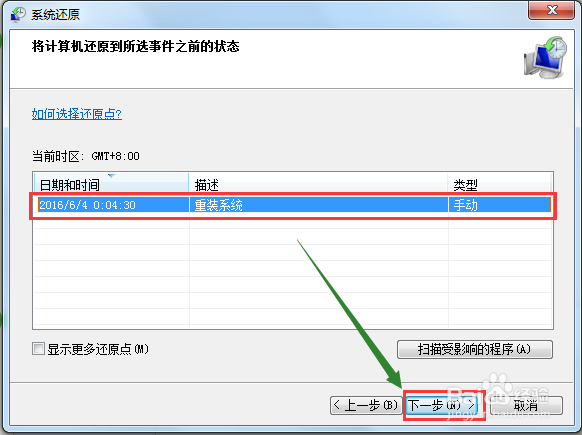Click the 手动 type cell
Image resolution: width=582 pixels, height=435 pixels.
pos(500,205)
